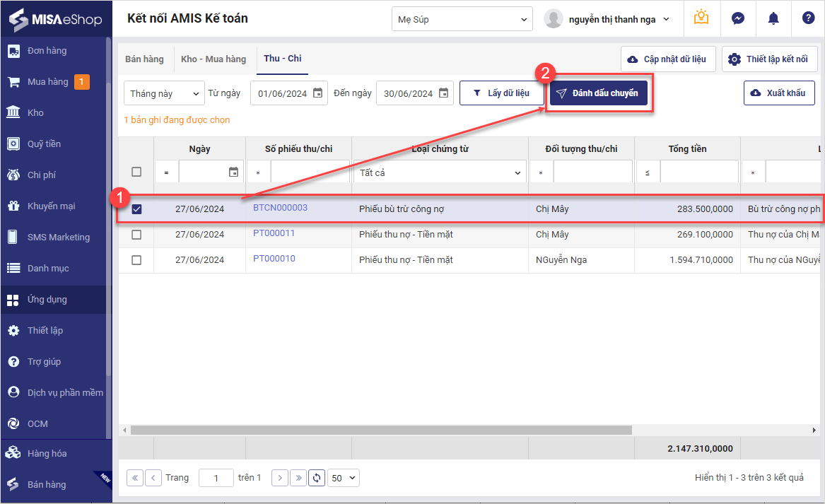Check the PT000011 row checkbox
This screenshot has height=504, width=825.
click(x=136, y=235)
